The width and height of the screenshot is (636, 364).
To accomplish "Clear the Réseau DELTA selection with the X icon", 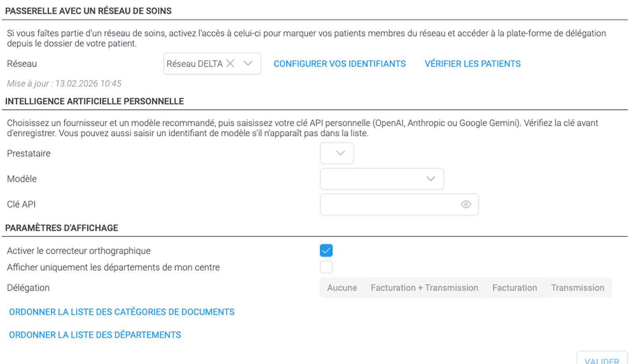I will 230,64.
